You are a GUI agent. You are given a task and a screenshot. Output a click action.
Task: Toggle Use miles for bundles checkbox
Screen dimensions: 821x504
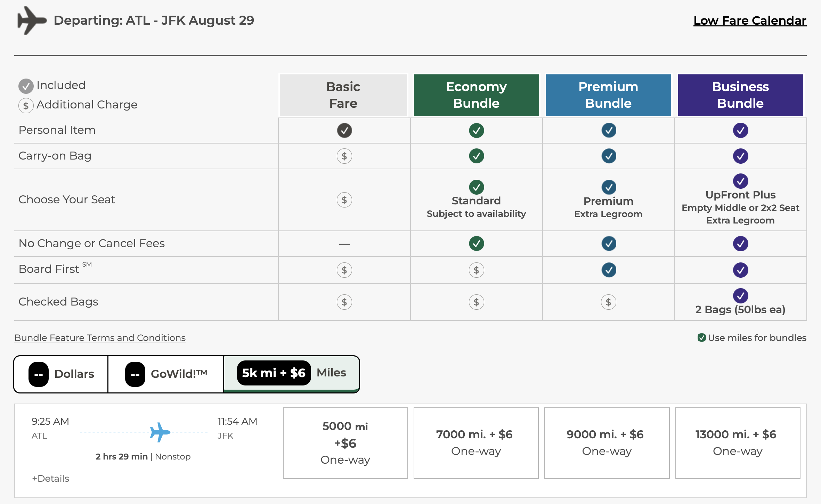tap(701, 338)
